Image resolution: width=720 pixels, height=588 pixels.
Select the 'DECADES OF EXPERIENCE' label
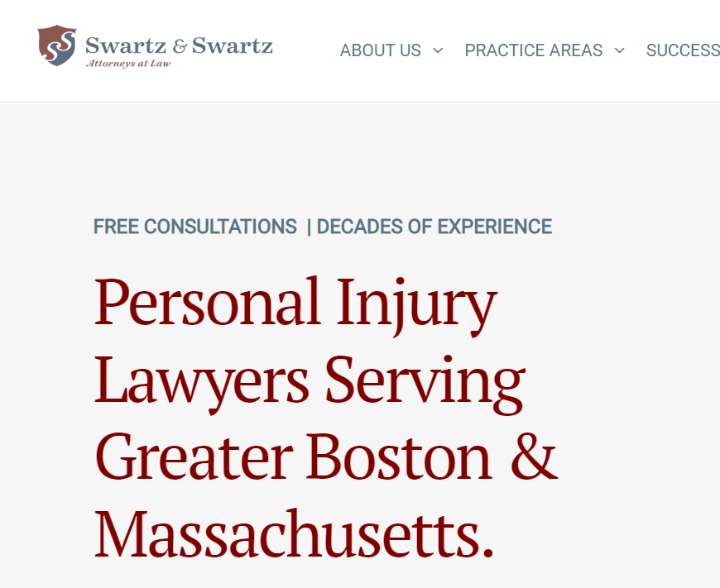(x=434, y=226)
